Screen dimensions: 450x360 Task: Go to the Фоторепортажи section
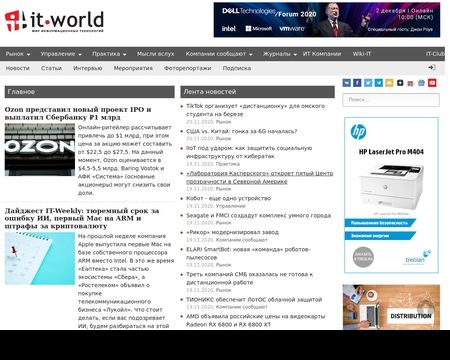tap(188, 68)
